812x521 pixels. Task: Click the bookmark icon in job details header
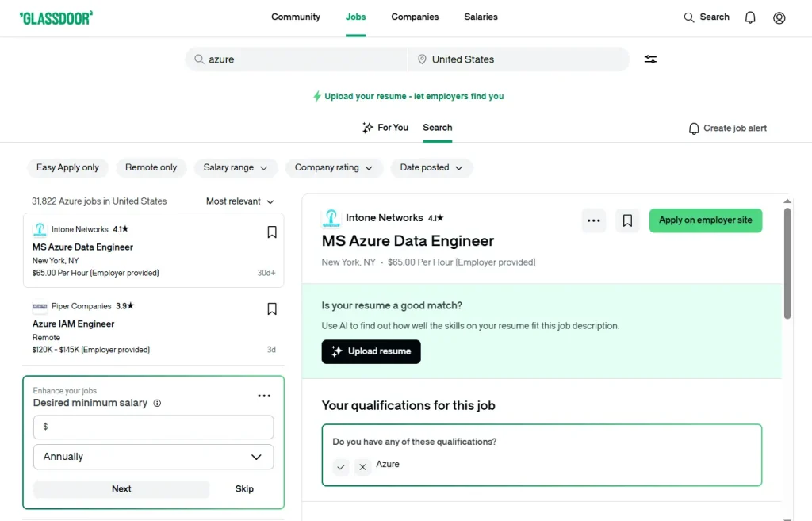627,220
